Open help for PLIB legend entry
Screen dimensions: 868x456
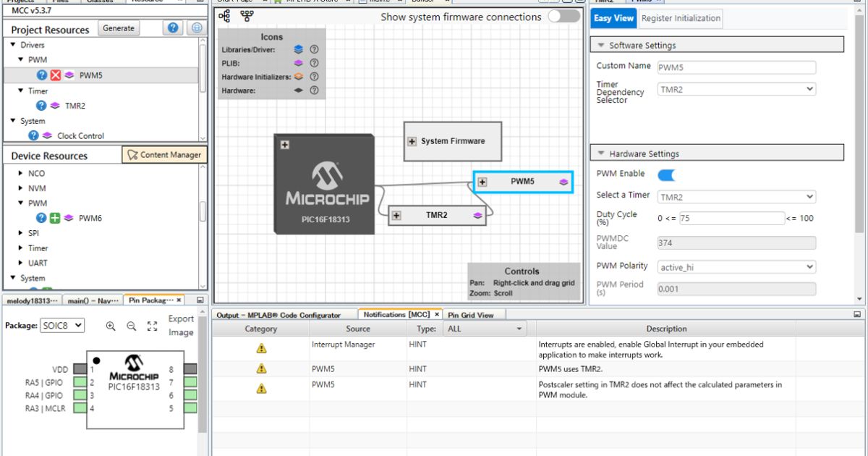coord(314,63)
